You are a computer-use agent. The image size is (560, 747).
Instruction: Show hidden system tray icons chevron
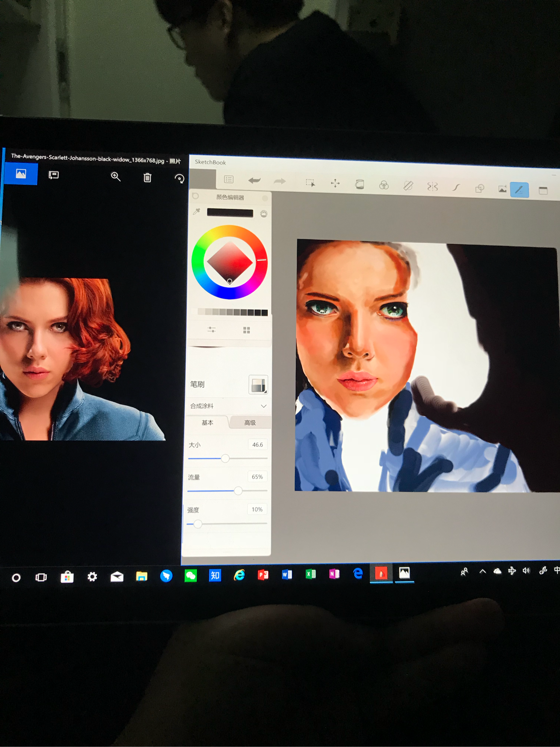(x=483, y=571)
